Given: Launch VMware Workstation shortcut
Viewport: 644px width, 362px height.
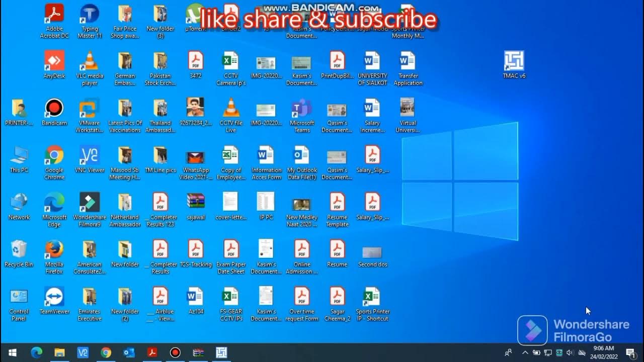Looking at the screenshot, I should (90, 116).
